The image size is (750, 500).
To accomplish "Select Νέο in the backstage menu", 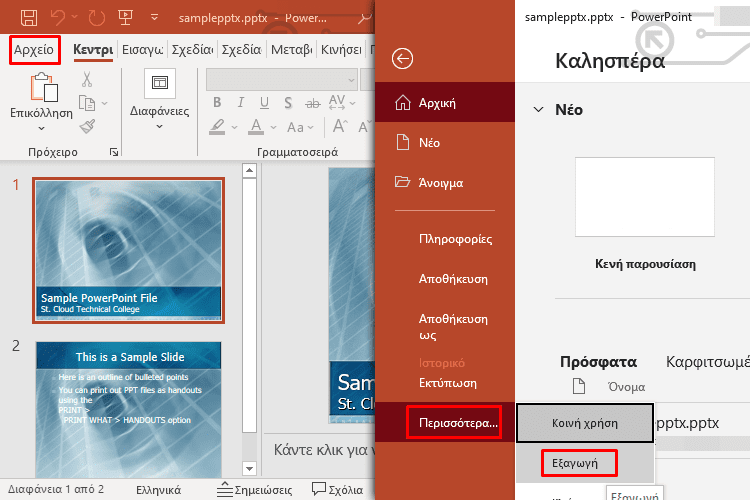I will tap(445, 143).
